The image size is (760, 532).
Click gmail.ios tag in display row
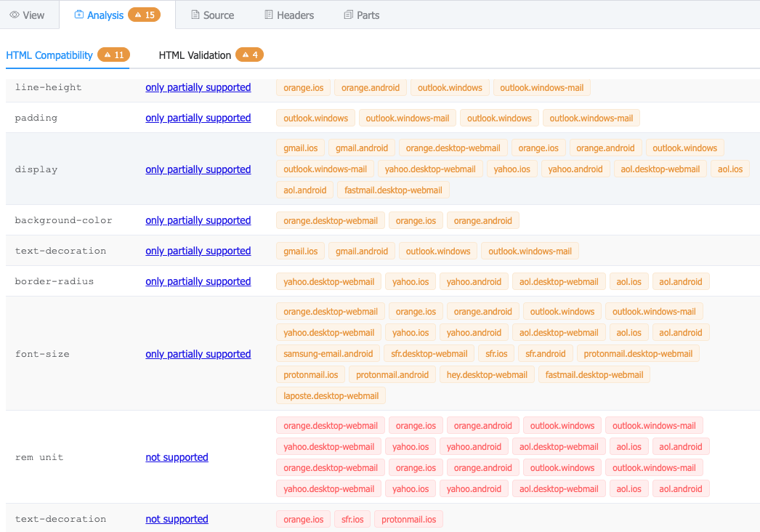[x=301, y=148]
